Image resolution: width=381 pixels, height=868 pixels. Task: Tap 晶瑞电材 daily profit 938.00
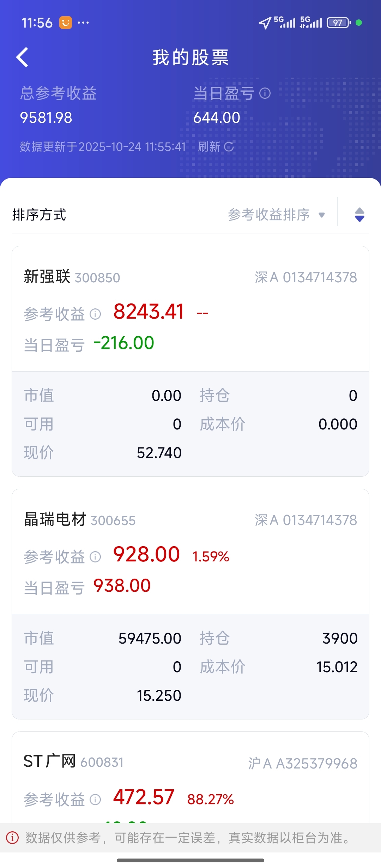(x=122, y=586)
